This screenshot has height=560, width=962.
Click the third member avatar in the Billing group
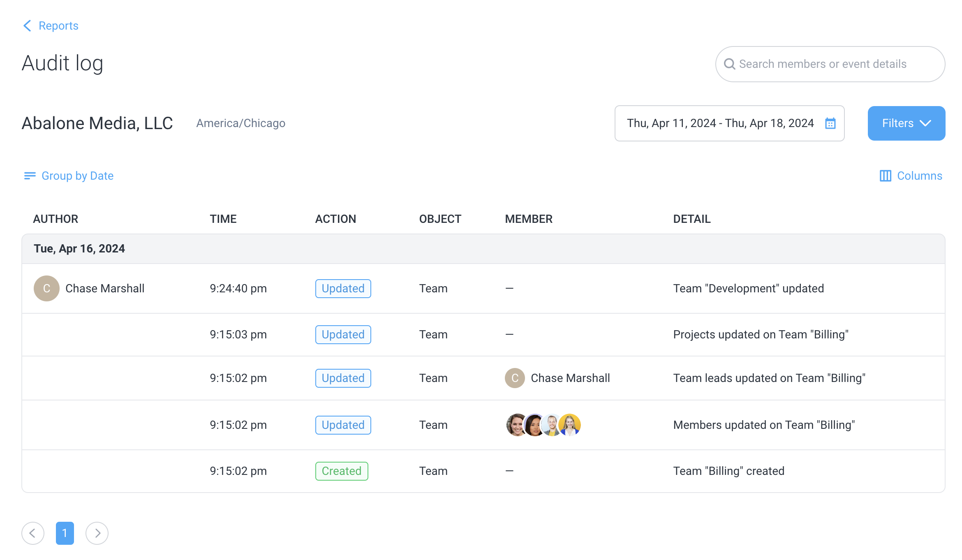[551, 425]
